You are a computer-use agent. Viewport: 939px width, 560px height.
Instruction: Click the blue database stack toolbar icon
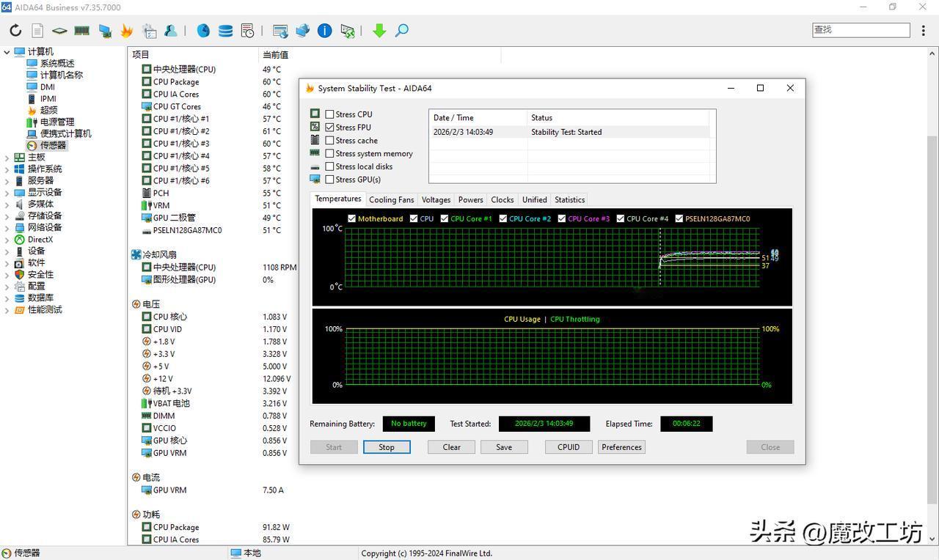226,31
